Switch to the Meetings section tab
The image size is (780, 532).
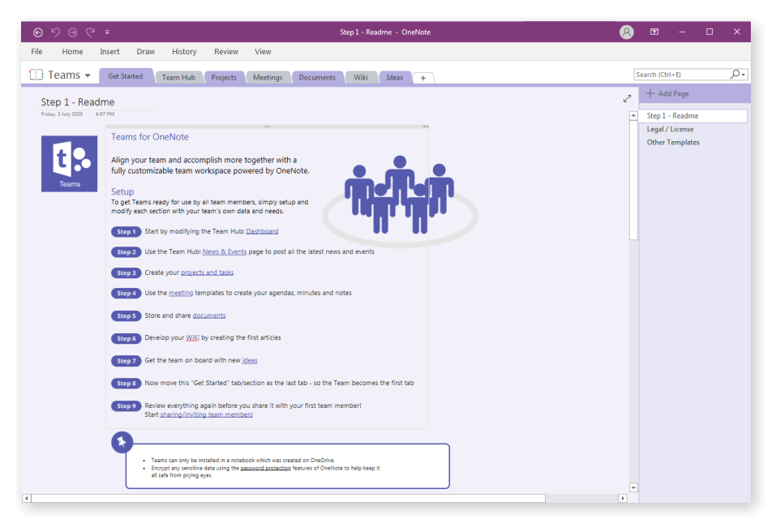click(268, 78)
